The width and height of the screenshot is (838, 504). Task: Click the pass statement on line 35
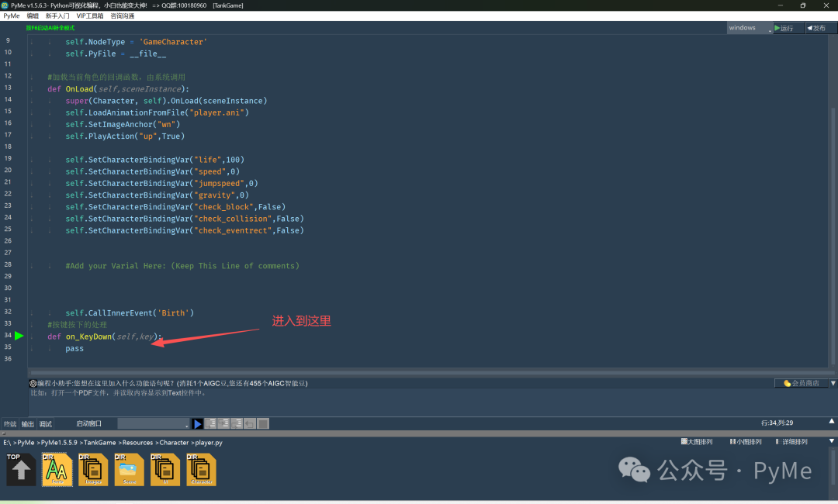(x=74, y=349)
